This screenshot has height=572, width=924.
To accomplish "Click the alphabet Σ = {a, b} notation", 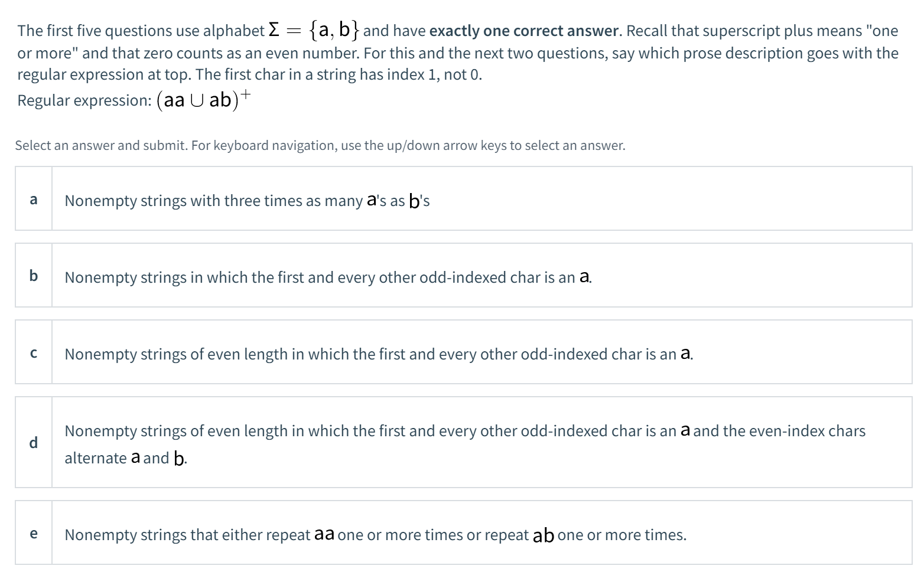I will (312, 29).
